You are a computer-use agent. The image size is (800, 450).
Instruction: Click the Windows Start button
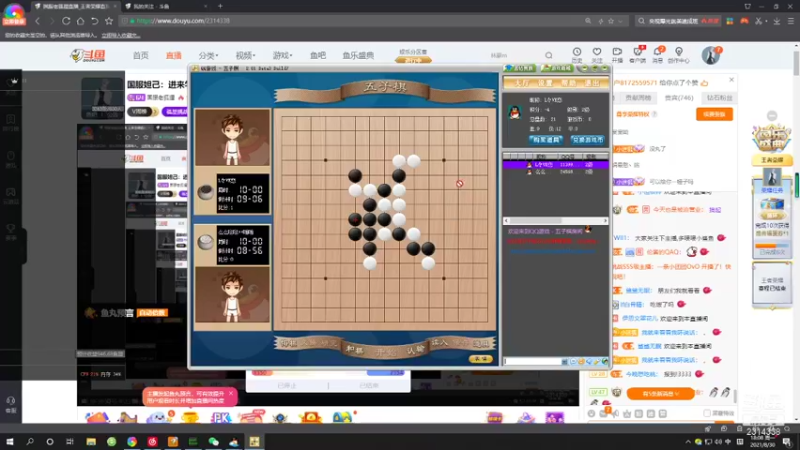coord(10,441)
